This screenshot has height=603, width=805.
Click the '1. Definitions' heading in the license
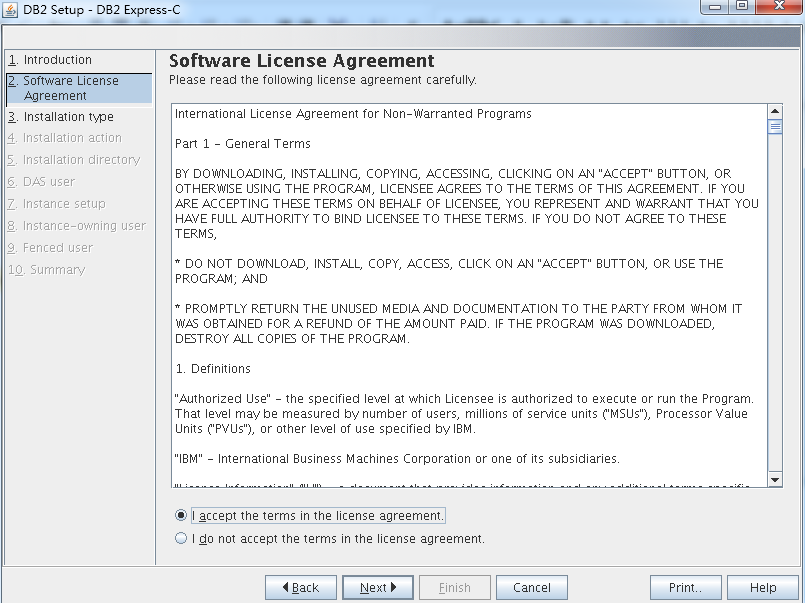(213, 368)
